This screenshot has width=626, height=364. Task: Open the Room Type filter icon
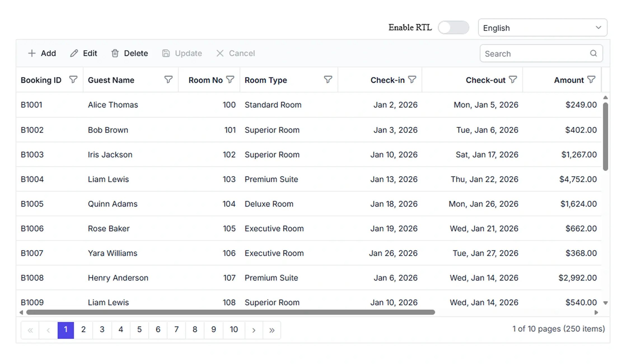click(x=328, y=80)
